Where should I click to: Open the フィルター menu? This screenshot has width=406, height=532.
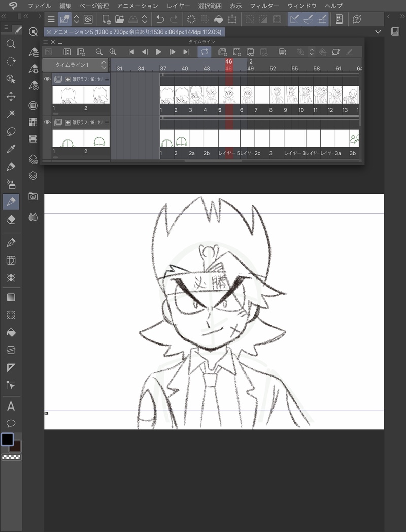[264, 6]
